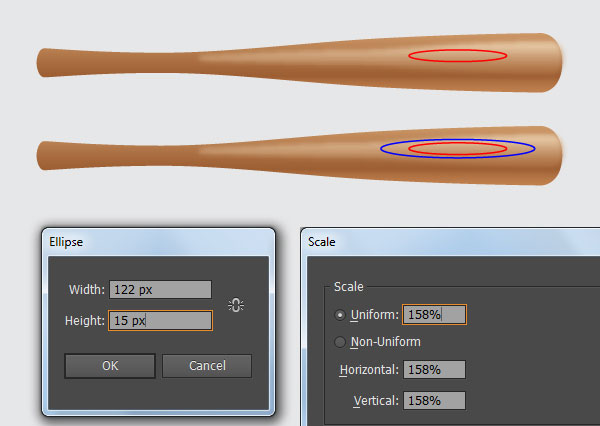Viewport: 600px width, 426px height.
Task: Click the Ellipse Width input field
Action: click(x=160, y=289)
